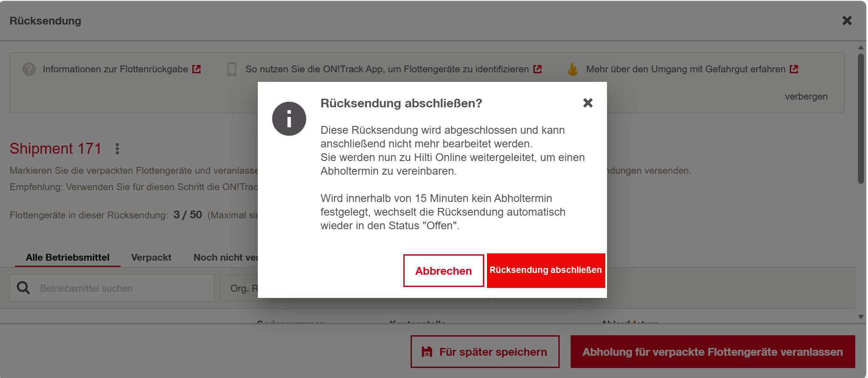
Task: Open Gefahrgut handling information link
Action: pyautogui.click(x=685, y=69)
